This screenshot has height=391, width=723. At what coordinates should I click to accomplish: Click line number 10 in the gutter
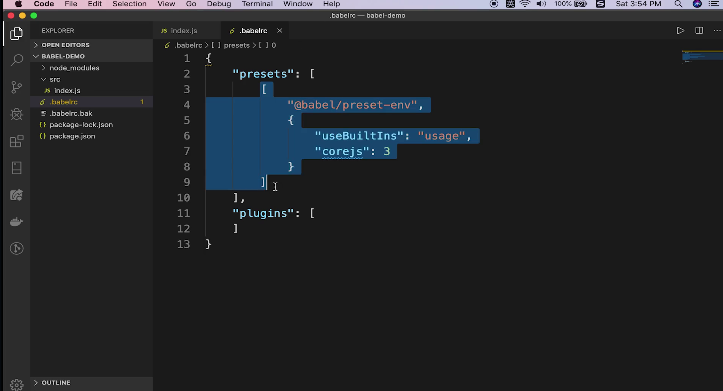pos(184,198)
